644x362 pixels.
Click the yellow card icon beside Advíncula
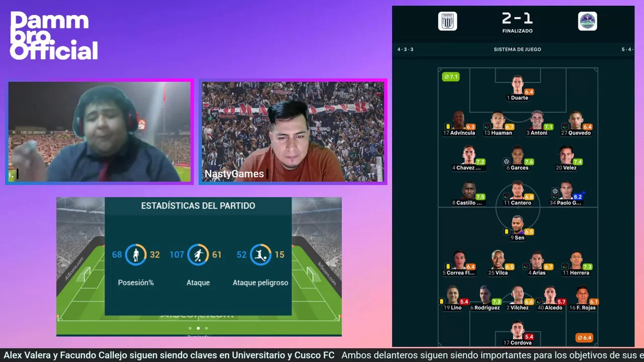[x=447, y=126]
